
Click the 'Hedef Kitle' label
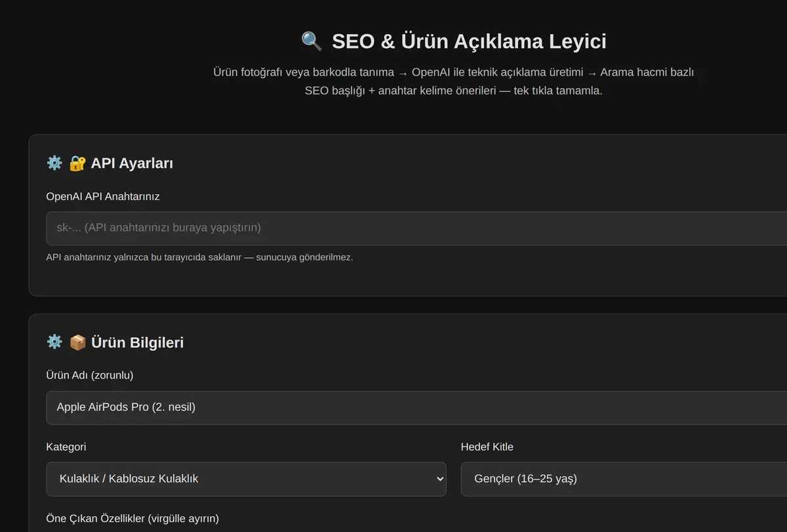(487, 447)
